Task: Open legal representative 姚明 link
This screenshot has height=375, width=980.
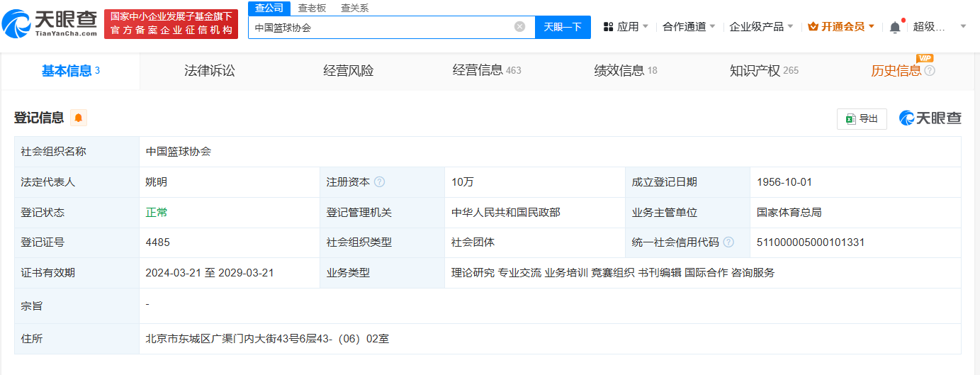Action: (x=157, y=182)
